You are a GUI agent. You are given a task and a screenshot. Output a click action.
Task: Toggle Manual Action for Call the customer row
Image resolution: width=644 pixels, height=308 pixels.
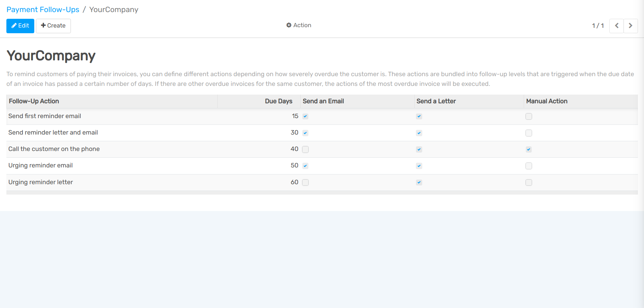[528, 149]
